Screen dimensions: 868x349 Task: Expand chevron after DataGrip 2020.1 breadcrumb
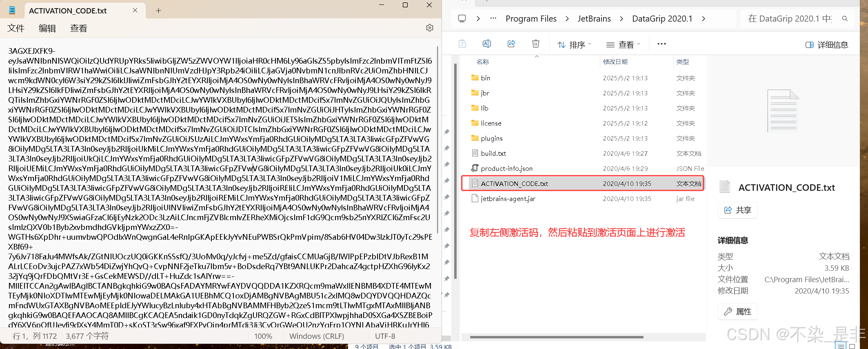pyautogui.click(x=704, y=19)
